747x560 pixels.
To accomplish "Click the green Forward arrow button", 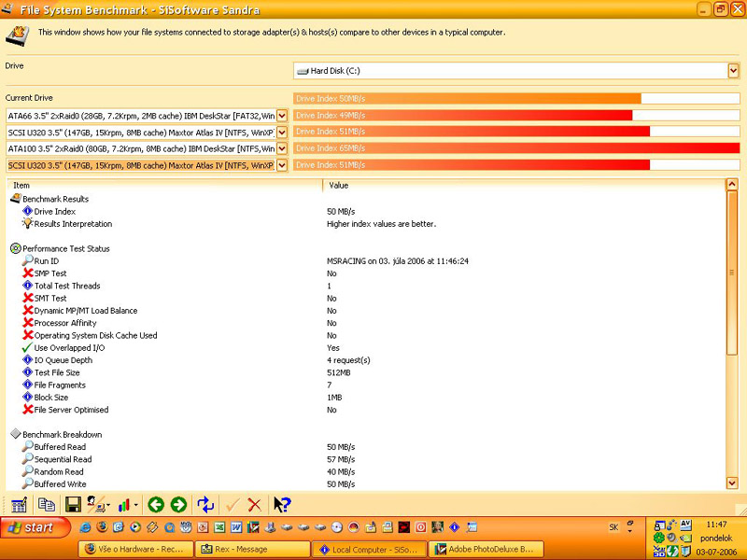I will tap(178, 504).
